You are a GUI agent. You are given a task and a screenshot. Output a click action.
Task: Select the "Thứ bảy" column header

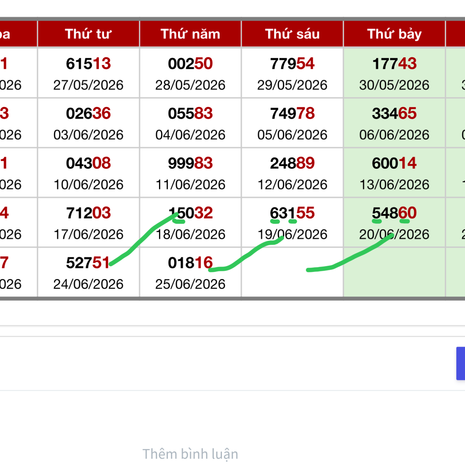click(x=394, y=34)
